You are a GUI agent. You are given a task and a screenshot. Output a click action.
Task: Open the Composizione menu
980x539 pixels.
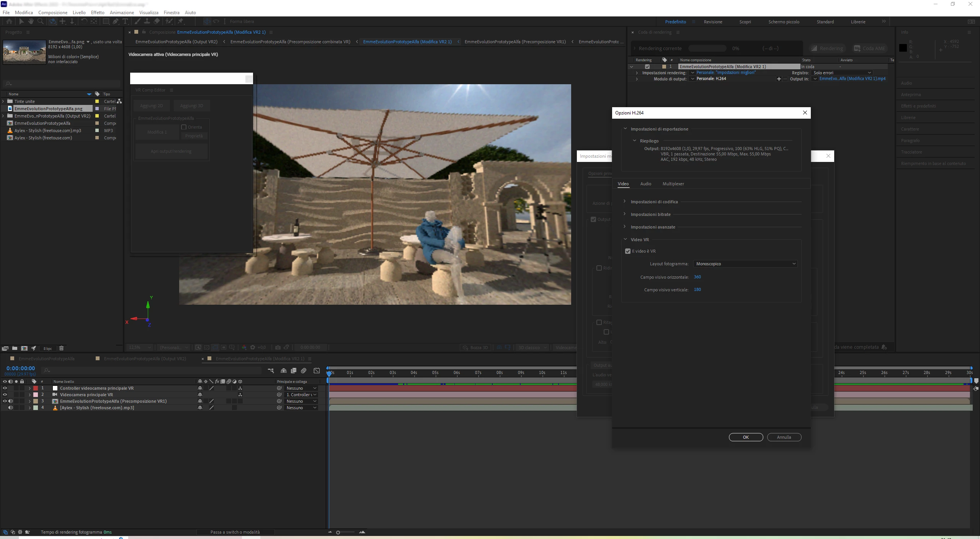click(52, 13)
